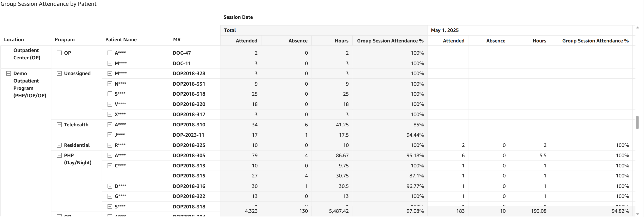Collapse the Telehealth program group
Viewport: 644px width, 217px height.
(59, 125)
